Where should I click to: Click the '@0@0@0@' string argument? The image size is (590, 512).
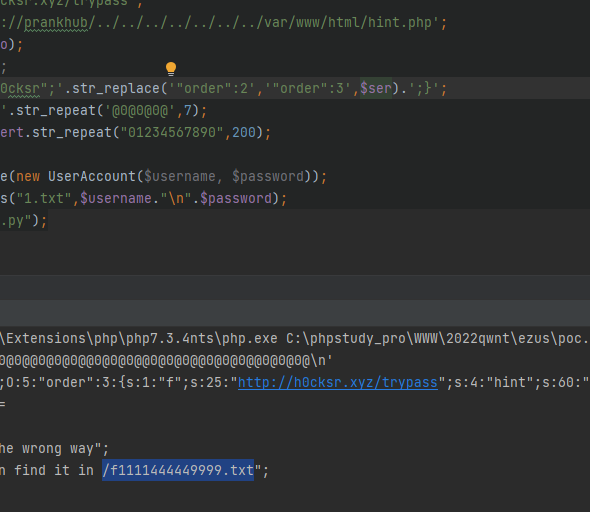pos(140,111)
